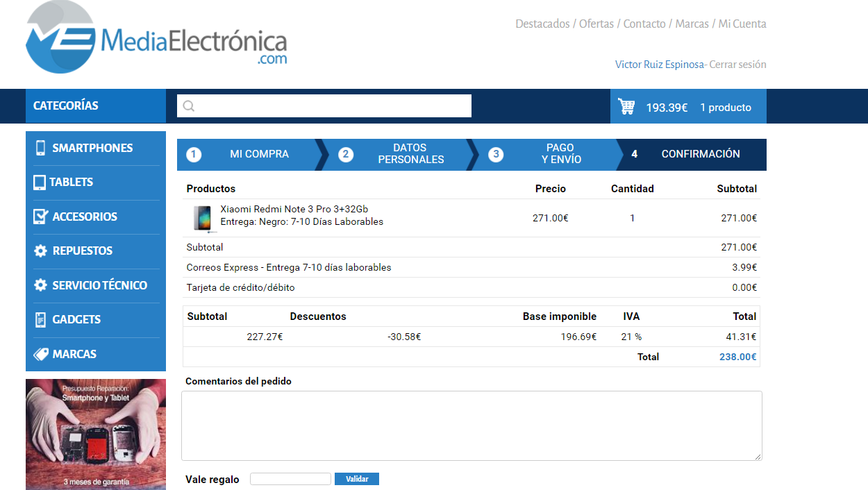Click the shipping cost 3.99€
868x490 pixels.
pos(744,267)
